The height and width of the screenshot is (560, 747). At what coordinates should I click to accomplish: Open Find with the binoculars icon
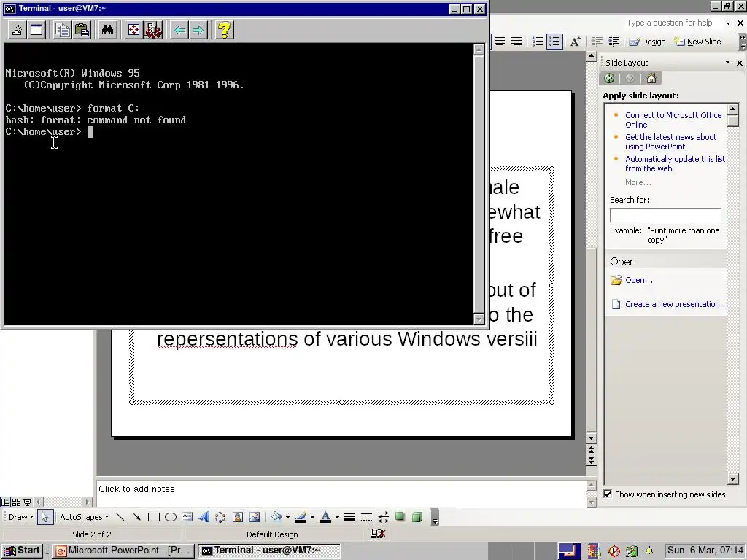(x=108, y=31)
